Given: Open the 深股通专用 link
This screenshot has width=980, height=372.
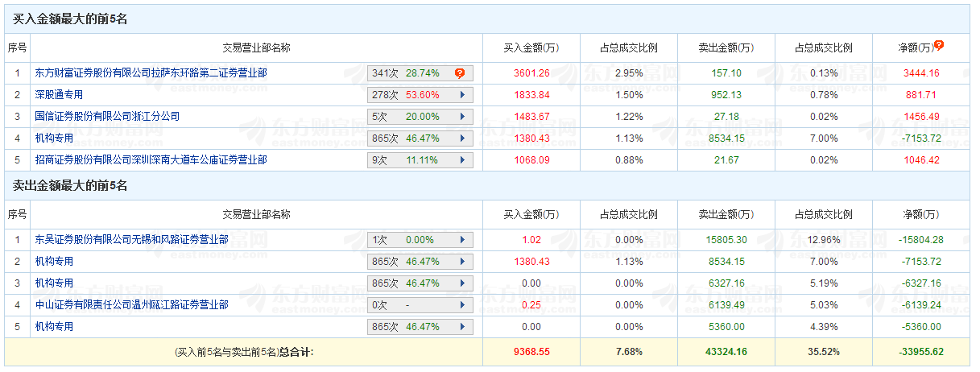Looking at the screenshot, I should (59, 95).
